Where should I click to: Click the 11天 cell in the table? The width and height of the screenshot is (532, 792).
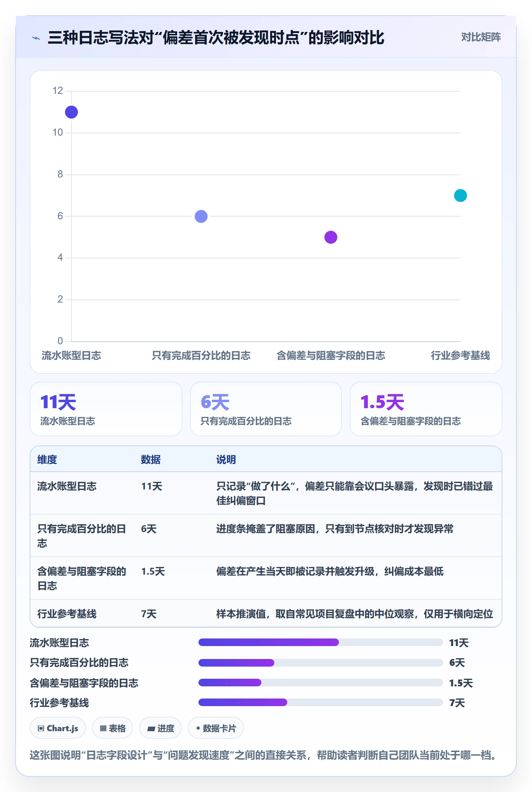pyautogui.click(x=152, y=486)
